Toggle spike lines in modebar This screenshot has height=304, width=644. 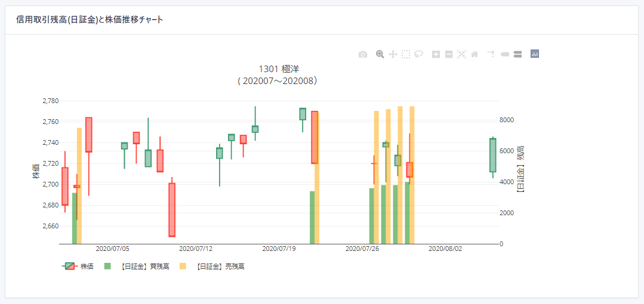coord(491,54)
